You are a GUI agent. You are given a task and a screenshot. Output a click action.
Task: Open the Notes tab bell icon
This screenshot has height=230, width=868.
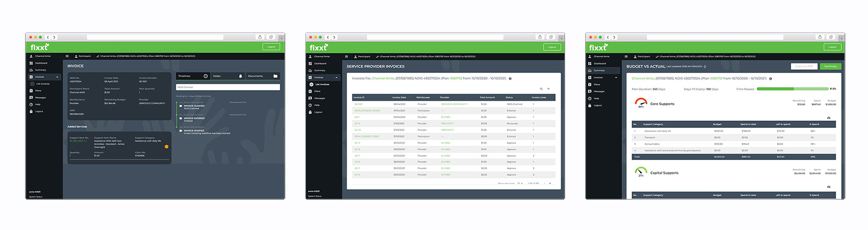[240, 76]
